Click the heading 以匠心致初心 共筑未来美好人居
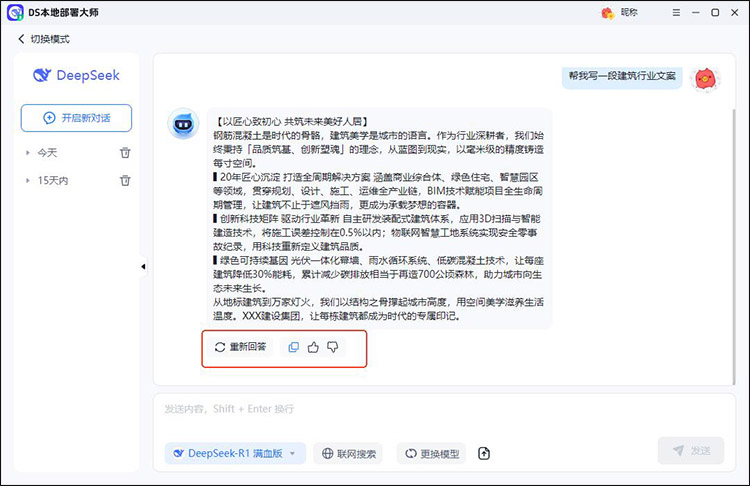Screen dimensions: 750x486 coord(292,122)
